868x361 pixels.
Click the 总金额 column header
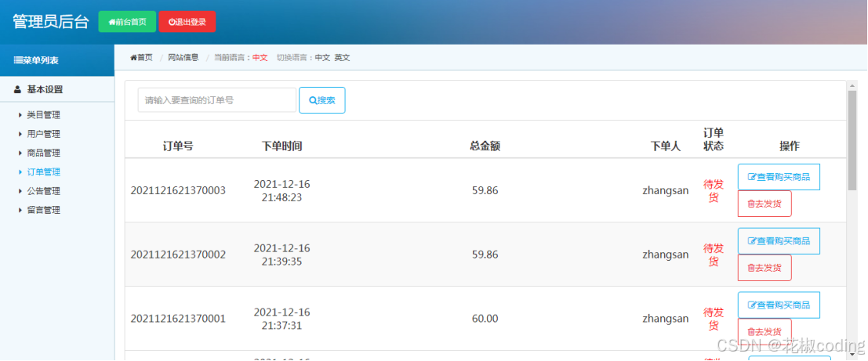(485, 146)
